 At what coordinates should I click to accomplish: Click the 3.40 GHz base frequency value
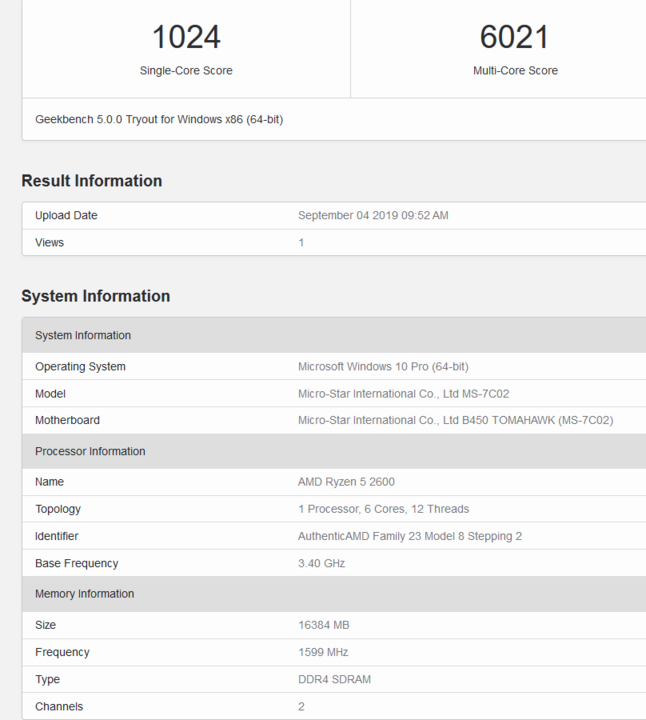321,563
